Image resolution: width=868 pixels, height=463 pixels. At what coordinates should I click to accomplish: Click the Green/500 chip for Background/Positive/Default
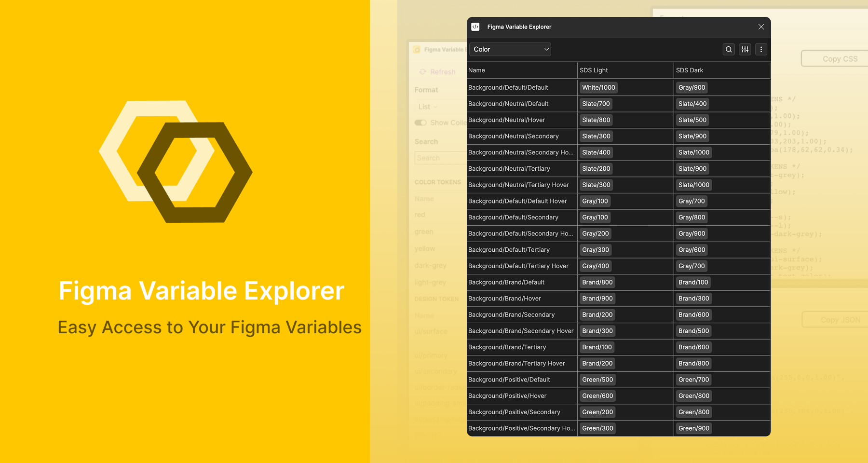coord(597,380)
